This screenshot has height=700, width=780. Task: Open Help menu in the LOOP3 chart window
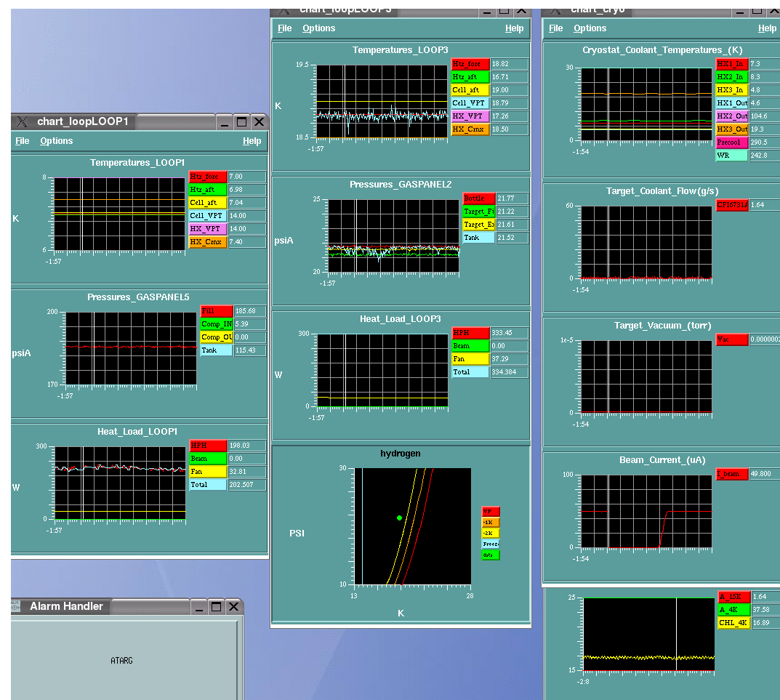[515, 28]
